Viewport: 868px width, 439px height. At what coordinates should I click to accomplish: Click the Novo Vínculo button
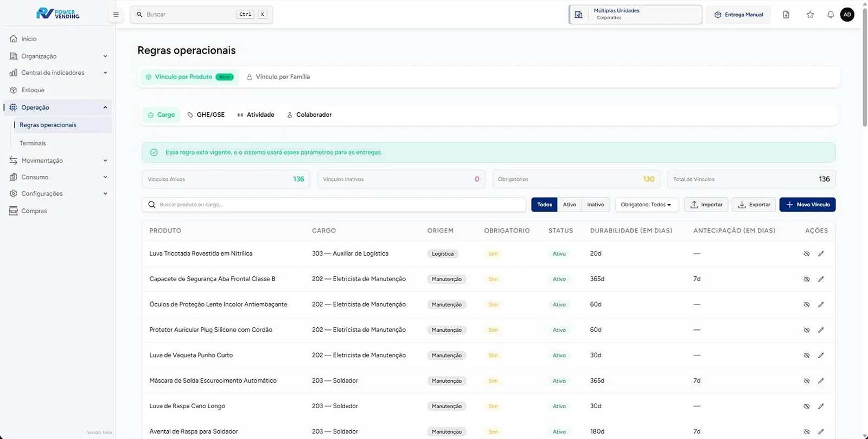(x=807, y=205)
